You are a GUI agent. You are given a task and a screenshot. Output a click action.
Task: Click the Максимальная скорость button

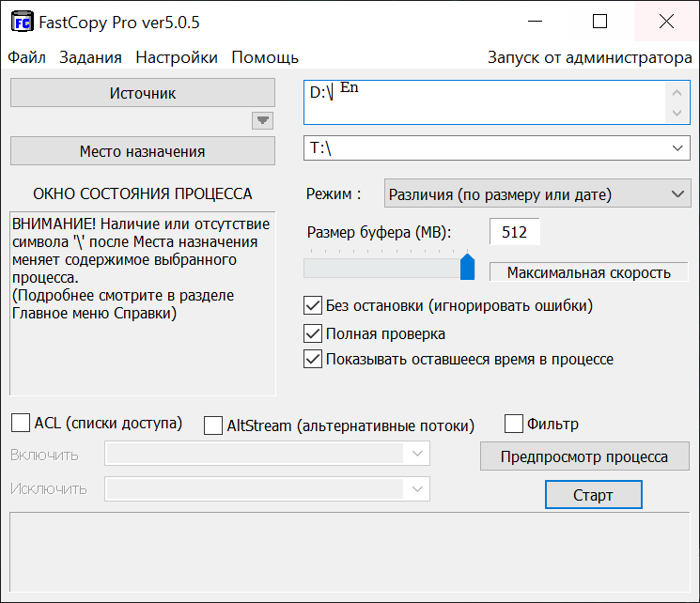[x=589, y=272]
